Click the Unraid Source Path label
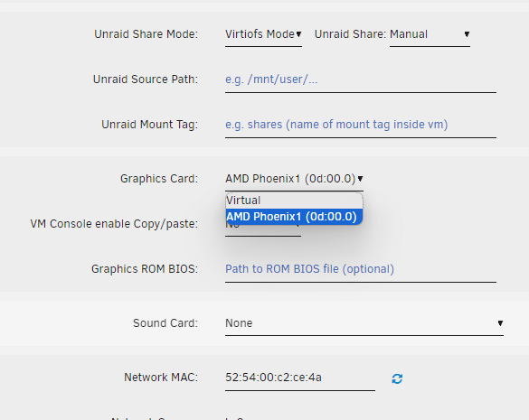Image resolution: width=529 pixels, height=420 pixels. (146, 79)
